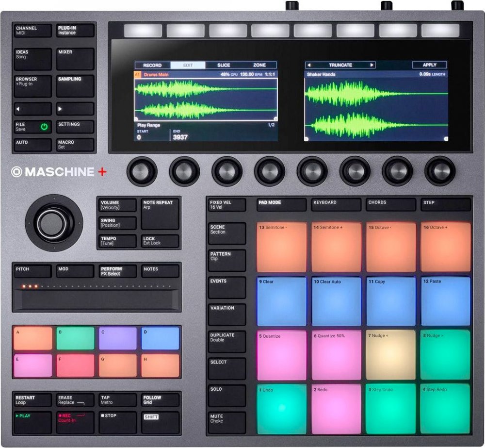Push the four-directional encoder knob
The height and width of the screenshot is (448, 485).
coord(51,223)
